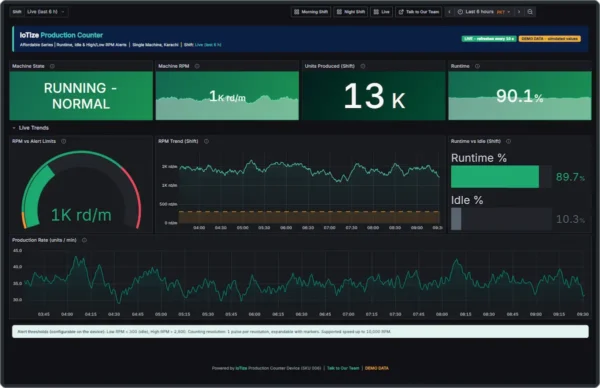
Task: Click the green LIVE refreshes badge in header
Action: point(489,39)
